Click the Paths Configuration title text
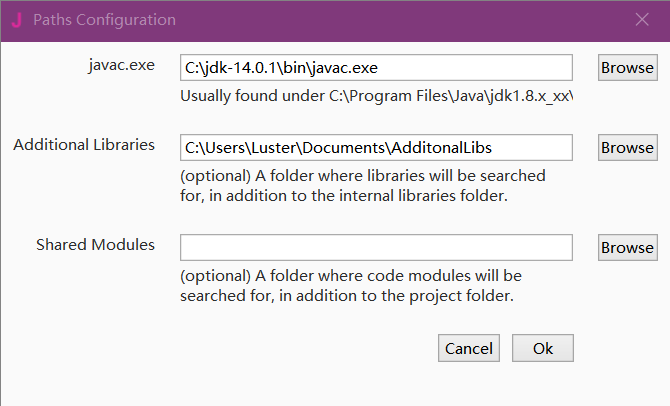670x406 pixels. (104, 20)
